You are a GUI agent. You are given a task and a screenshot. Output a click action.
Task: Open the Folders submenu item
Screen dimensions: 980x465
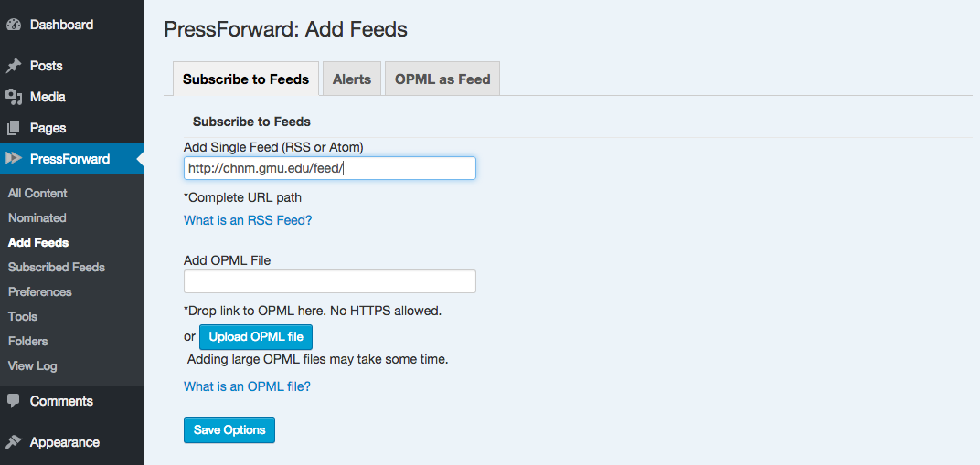coord(28,342)
